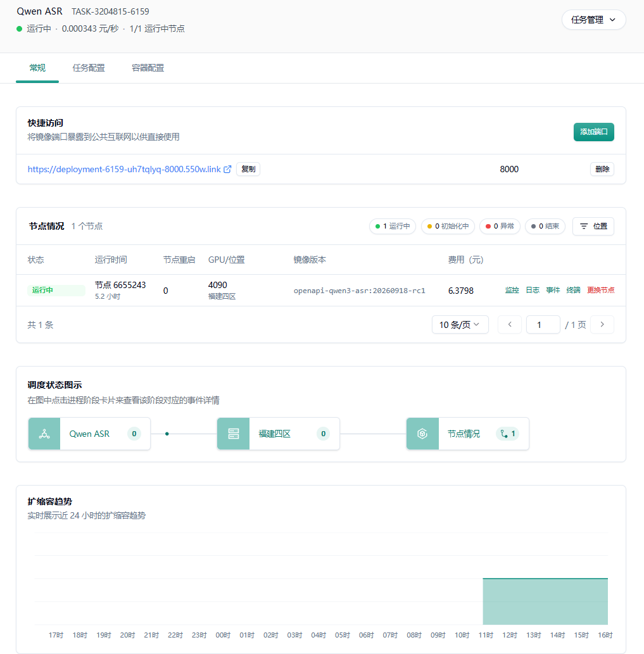Screen dimensions: 644x654
Task: Go to next page of node list
Action: [x=602, y=325]
